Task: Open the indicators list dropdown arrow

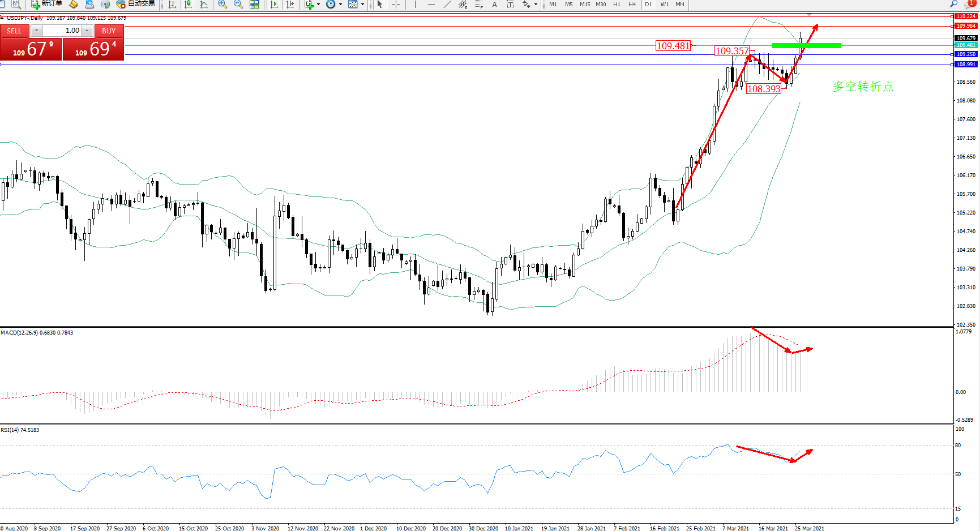Action: 318,5
